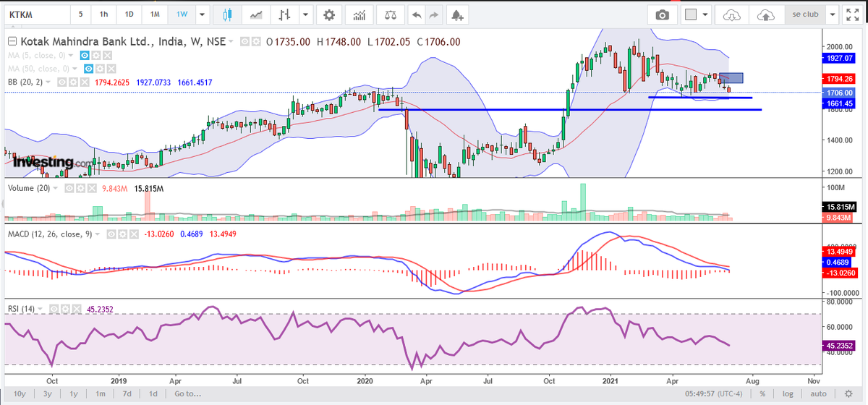
Task: Save chart layout via cloud upload icon
Action: coord(765,14)
